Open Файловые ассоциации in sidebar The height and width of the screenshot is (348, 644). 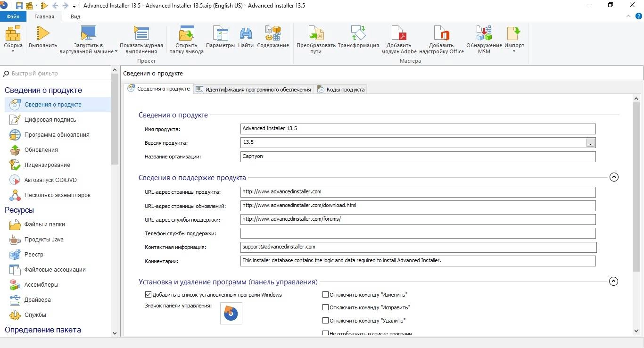[x=58, y=270]
